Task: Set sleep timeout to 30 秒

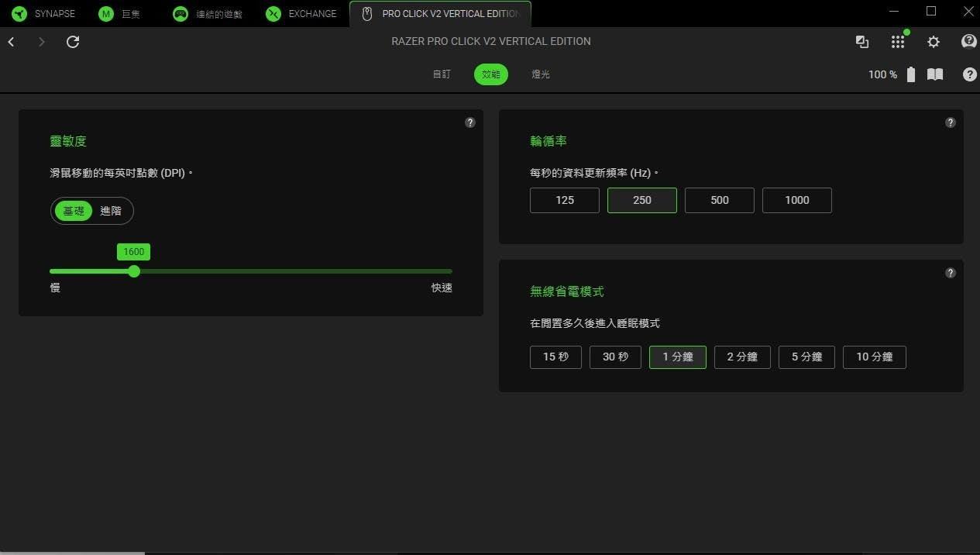Action: 616,357
